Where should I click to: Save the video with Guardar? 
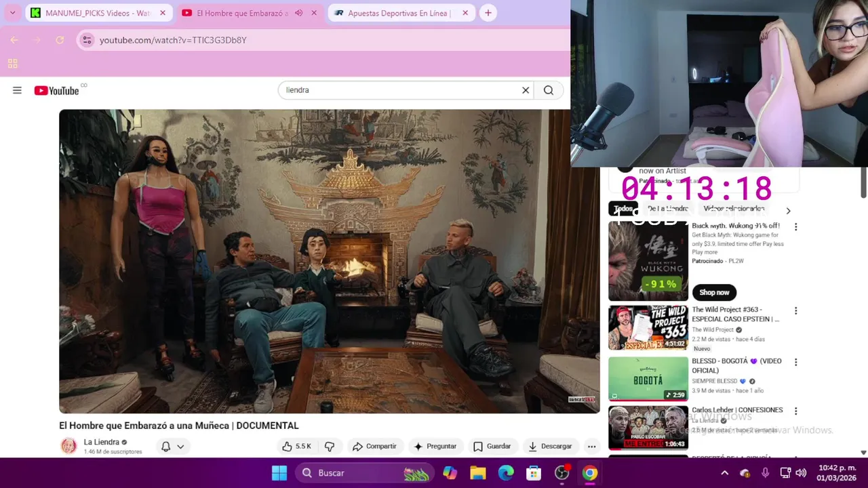(492, 446)
